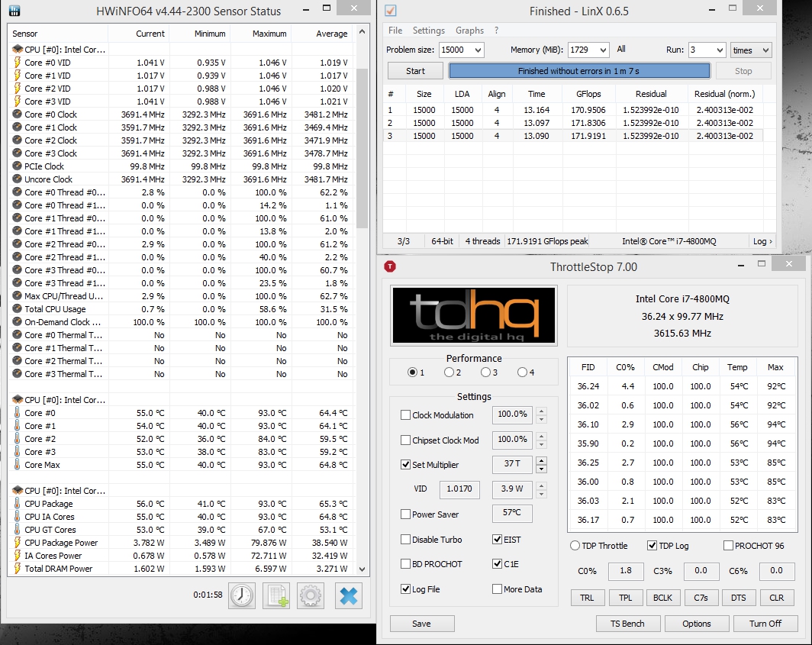Image resolution: width=812 pixels, height=645 pixels.
Task: Select LinX result row 3
Action: tap(572, 136)
